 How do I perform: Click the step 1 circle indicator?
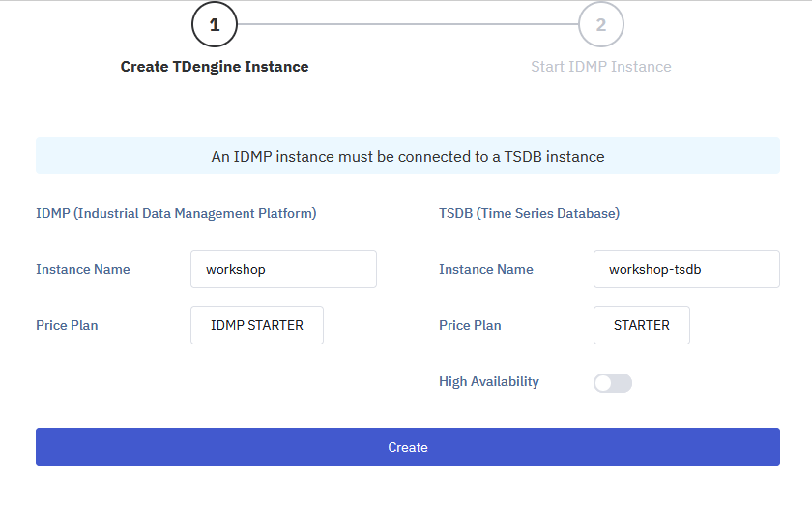click(215, 25)
